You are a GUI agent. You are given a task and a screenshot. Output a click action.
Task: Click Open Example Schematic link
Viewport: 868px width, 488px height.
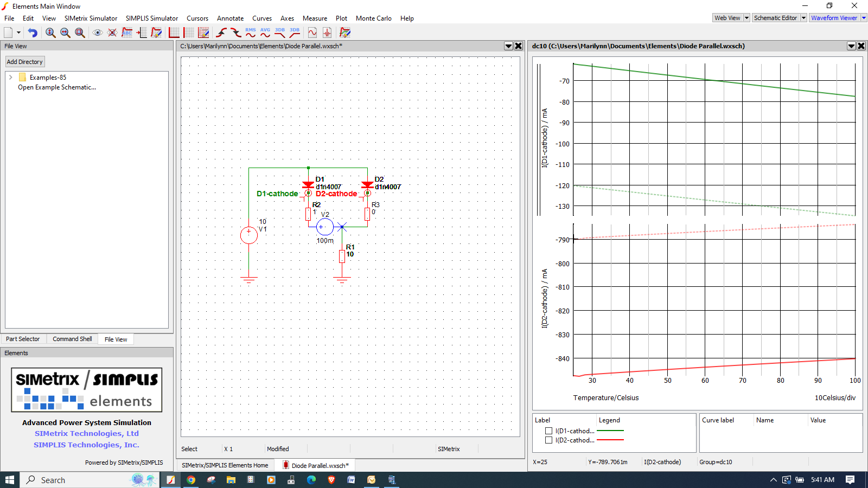point(57,87)
